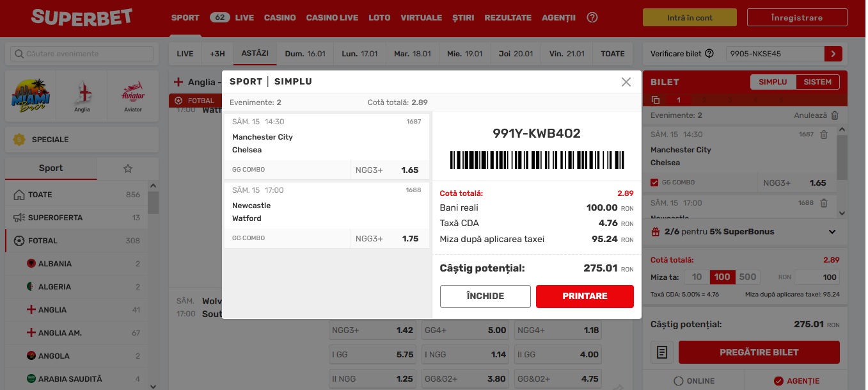Select the Dum. 16.01 date tab
This screenshot has height=390, width=868.
click(305, 54)
